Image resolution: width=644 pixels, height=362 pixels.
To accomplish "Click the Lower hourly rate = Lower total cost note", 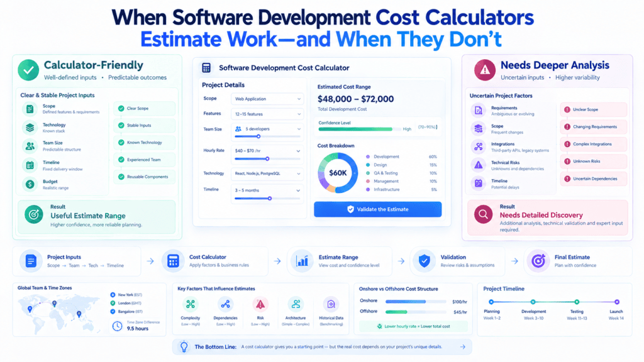I will click(x=413, y=326).
